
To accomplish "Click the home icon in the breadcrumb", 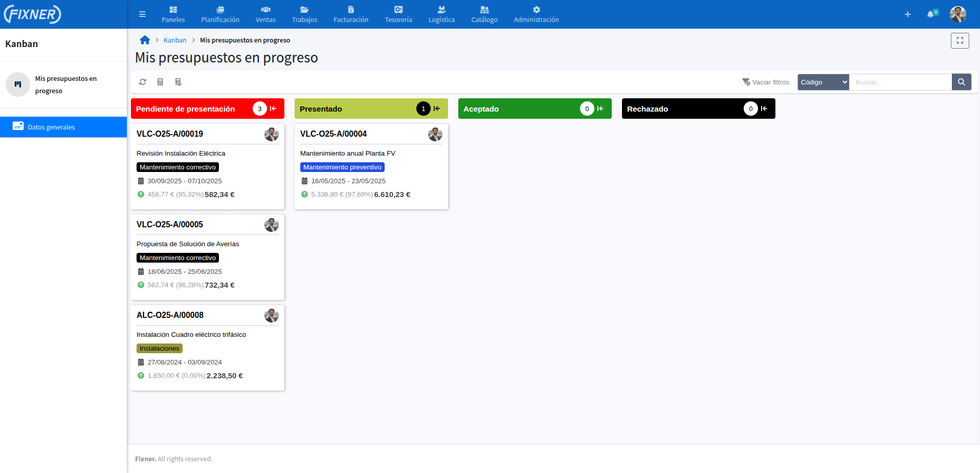I will (x=145, y=40).
